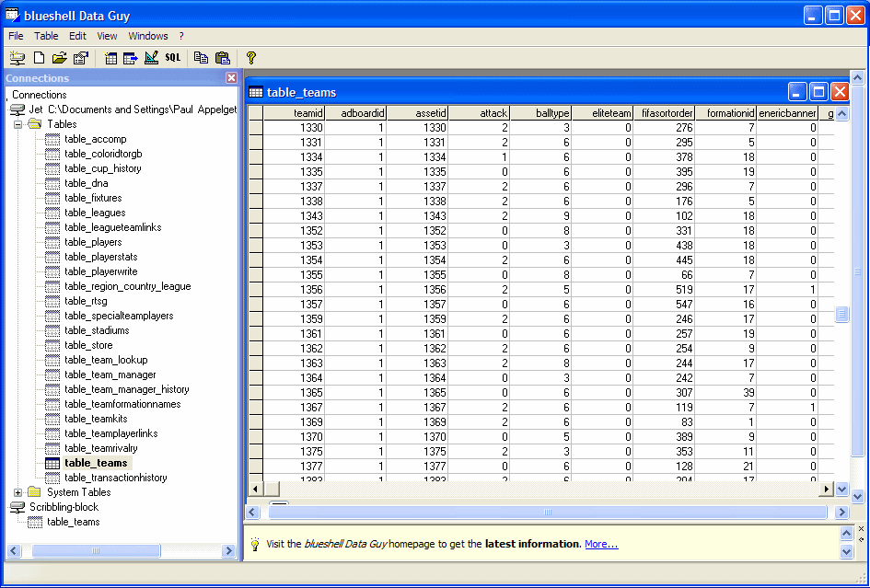Click the blank document toolbar icon
This screenshot has width=870, height=588.
click(x=39, y=58)
